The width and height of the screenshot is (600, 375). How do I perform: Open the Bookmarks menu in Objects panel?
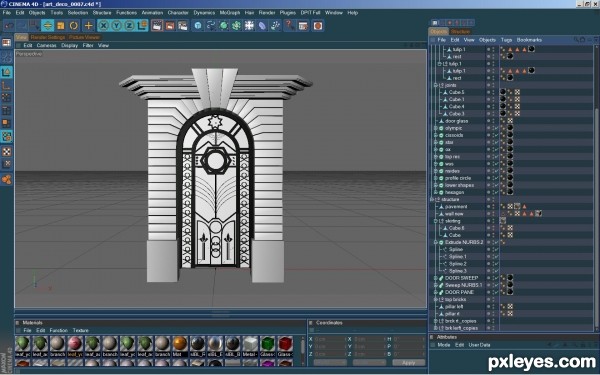(x=529, y=40)
